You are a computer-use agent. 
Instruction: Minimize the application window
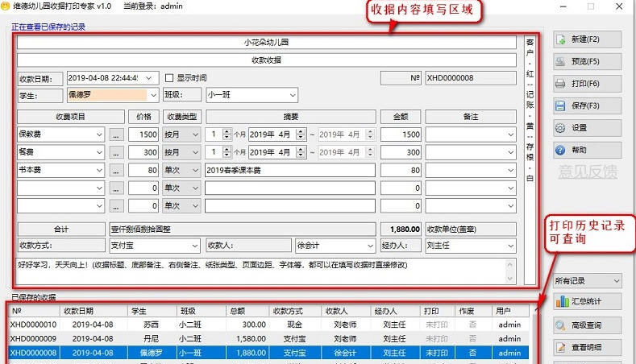point(563,6)
